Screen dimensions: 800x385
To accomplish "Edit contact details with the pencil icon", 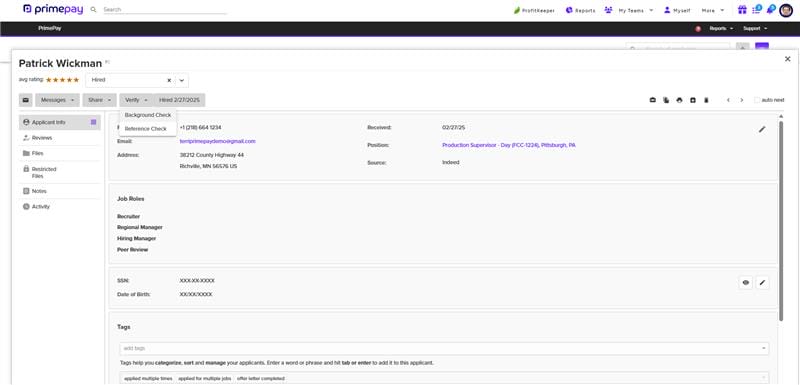I will [762, 130].
